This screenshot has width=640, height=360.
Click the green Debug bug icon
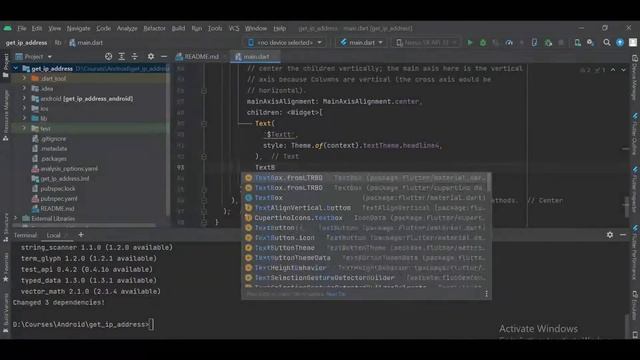click(483, 42)
